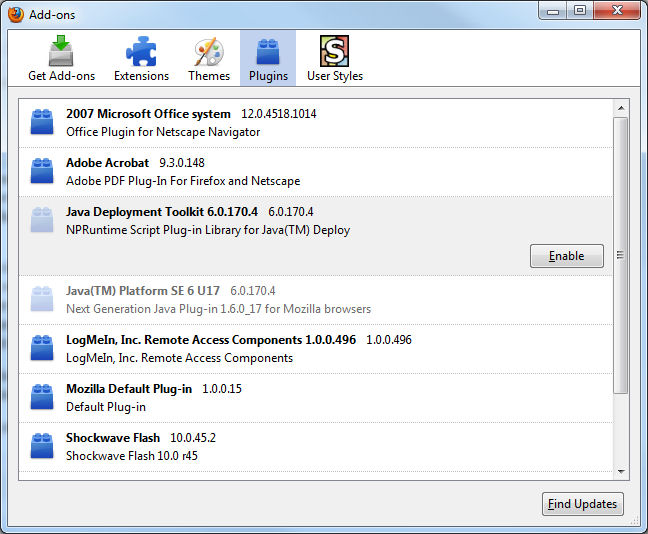Screen dimensions: 648x534
Task: Select the Java(TM) Platform SE 6 U17 title
Action: pyautogui.click(x=143, y=291)
